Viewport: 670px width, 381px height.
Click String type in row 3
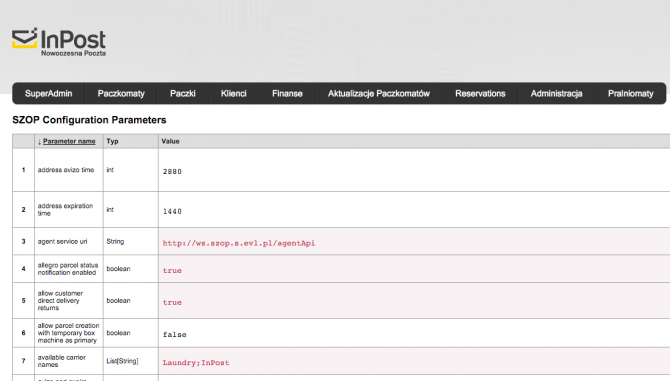click(x=115, y=241)
